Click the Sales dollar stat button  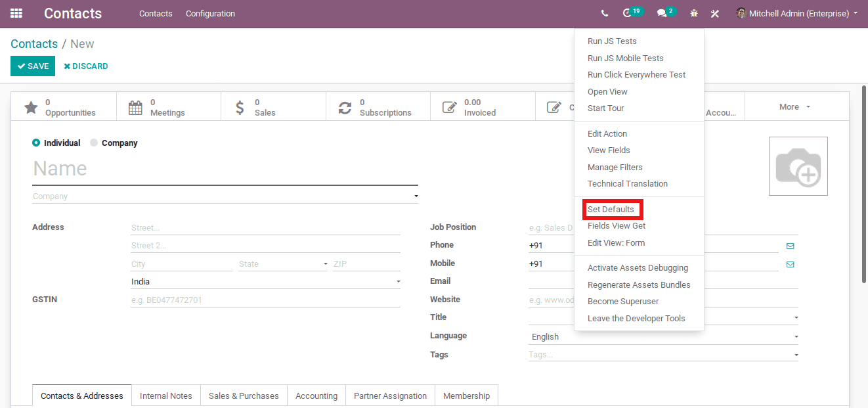pos(273,107)
